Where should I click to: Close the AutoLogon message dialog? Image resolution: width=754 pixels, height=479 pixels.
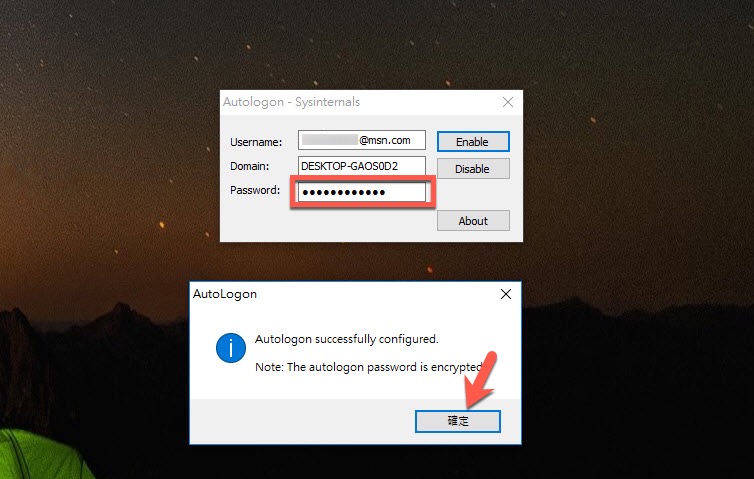pos(506,294)
